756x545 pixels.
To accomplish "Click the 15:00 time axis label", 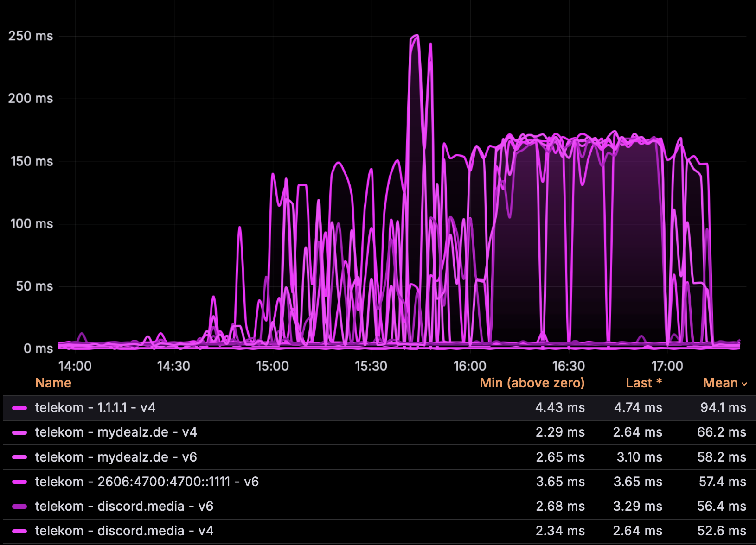I will click(272, 366).
